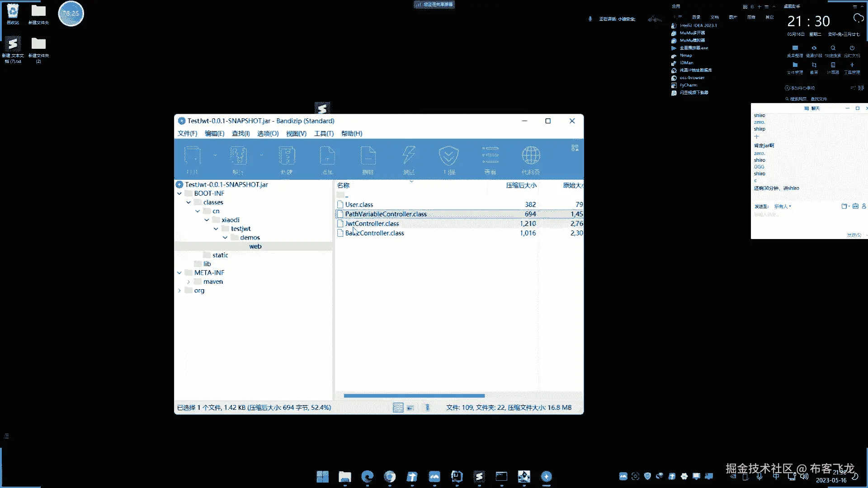Screen dimensions: 868x488
Task: Click the Extract toolbar icon
Action: pyautogui.click(x=238, y=156)
